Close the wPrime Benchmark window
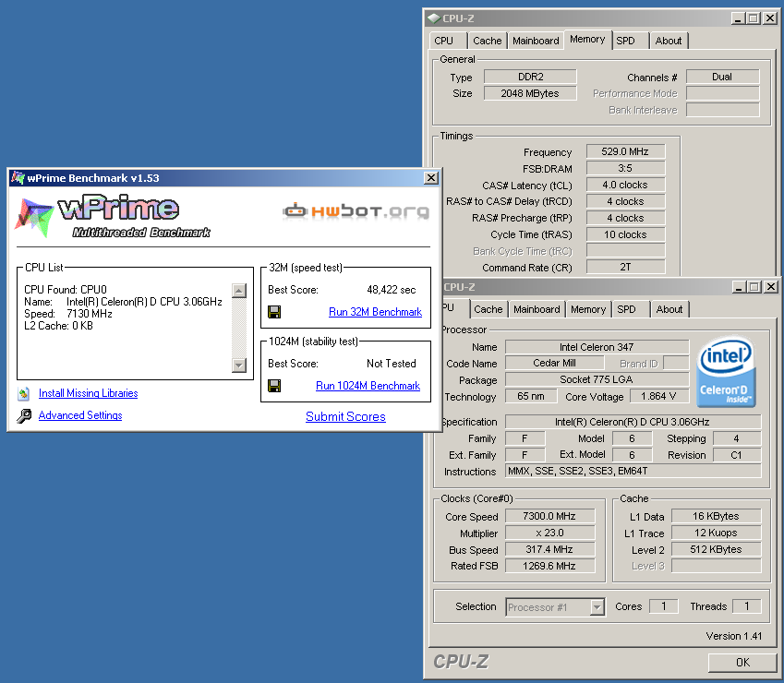 point(431,178)
